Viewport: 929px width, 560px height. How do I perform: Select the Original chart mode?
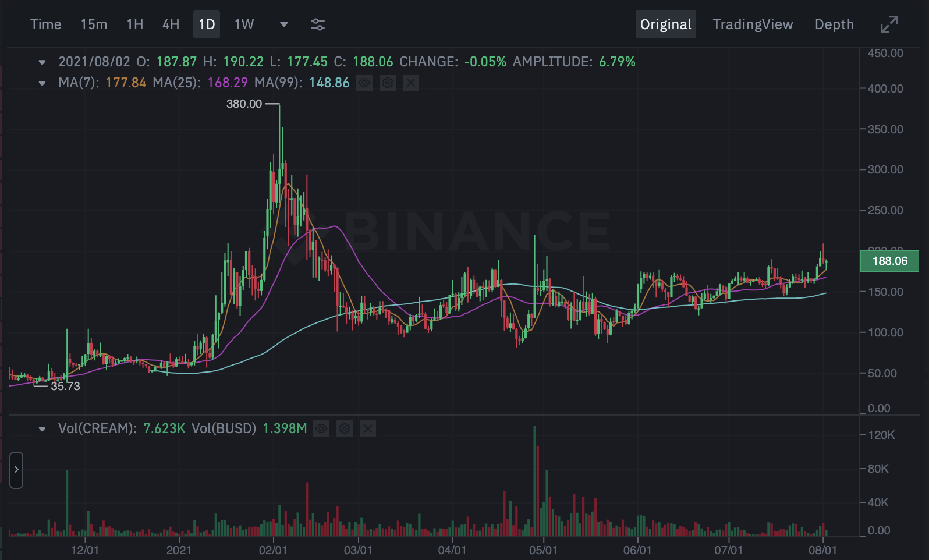666,24
